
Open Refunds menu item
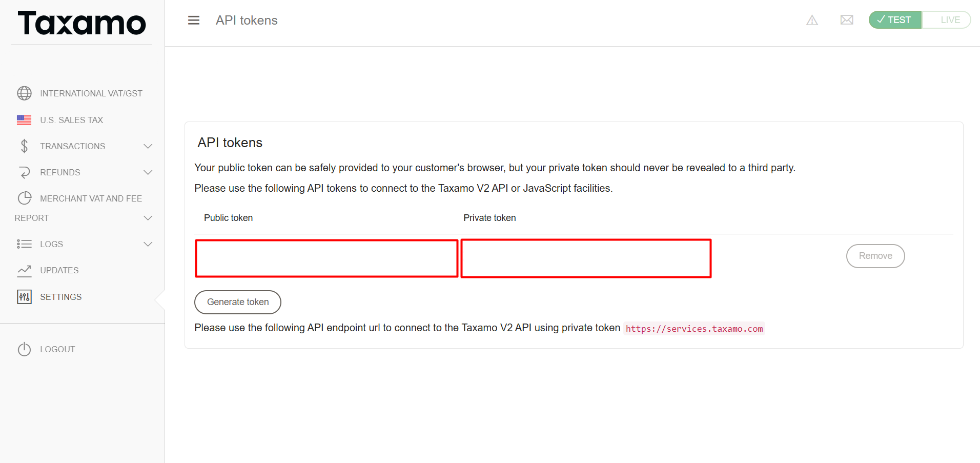pyautogui.click(x=60, y=172)
